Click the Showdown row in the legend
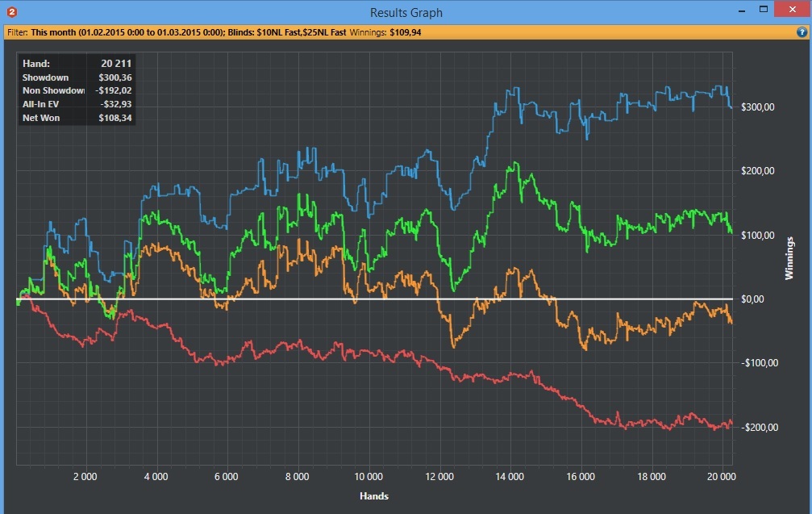This screenshot has width=812, height=514. coord(77,77)
